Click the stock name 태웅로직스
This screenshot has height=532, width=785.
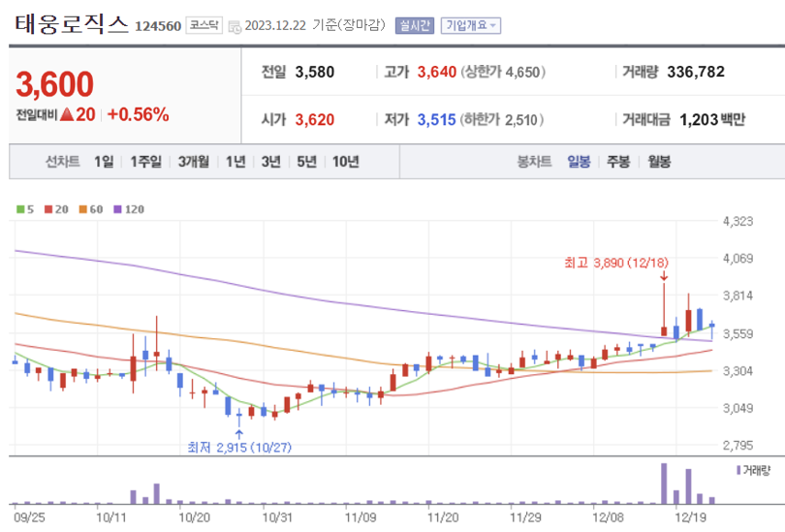click(72, 23)
